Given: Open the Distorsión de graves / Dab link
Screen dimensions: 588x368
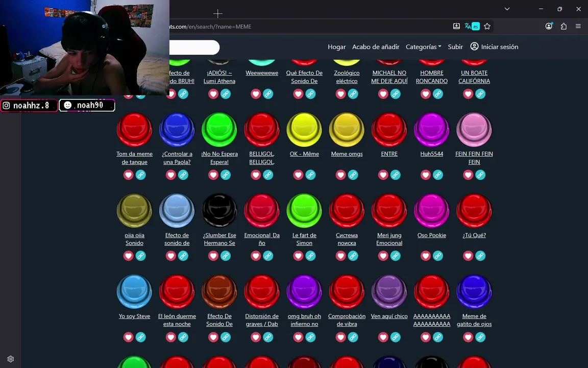Looking at the screenshot, I should [262, 320].
